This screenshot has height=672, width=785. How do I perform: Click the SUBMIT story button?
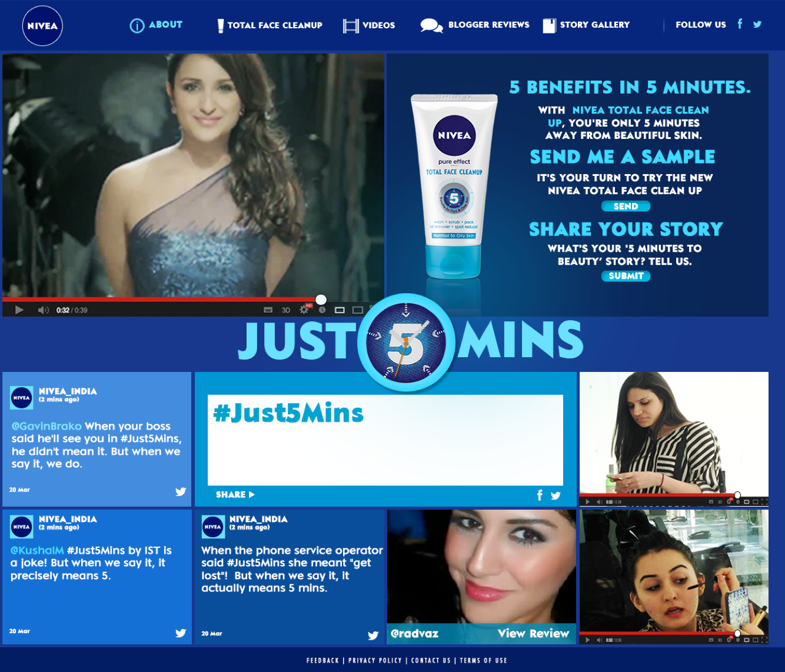tap(626, 276)
